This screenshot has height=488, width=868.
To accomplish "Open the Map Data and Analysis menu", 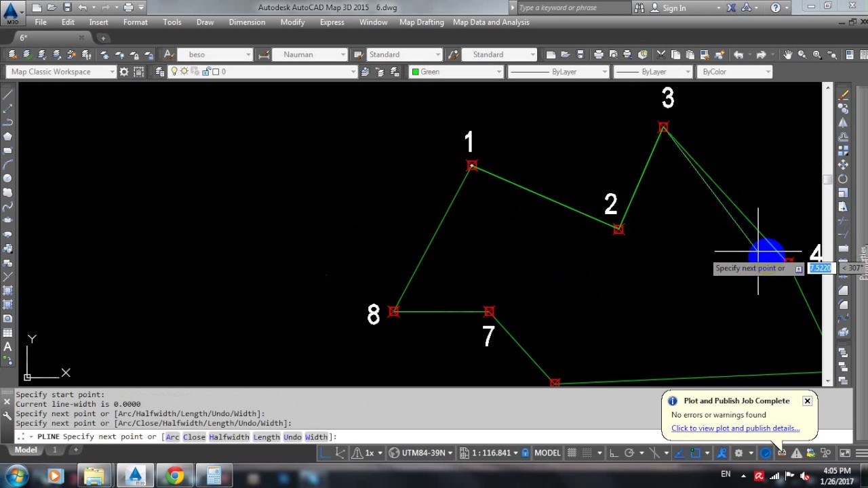I will click(x=491, y=22).
